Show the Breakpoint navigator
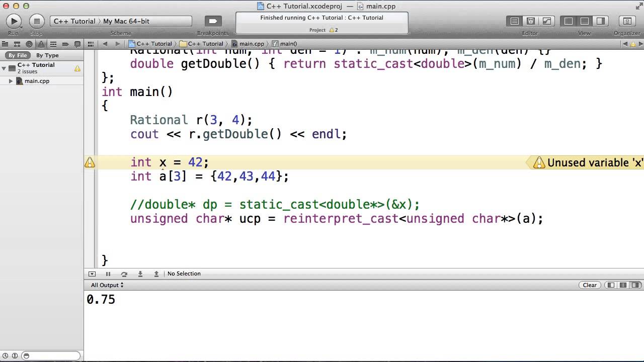The width and height of the screenshot is (644, 362). [65, 44]
